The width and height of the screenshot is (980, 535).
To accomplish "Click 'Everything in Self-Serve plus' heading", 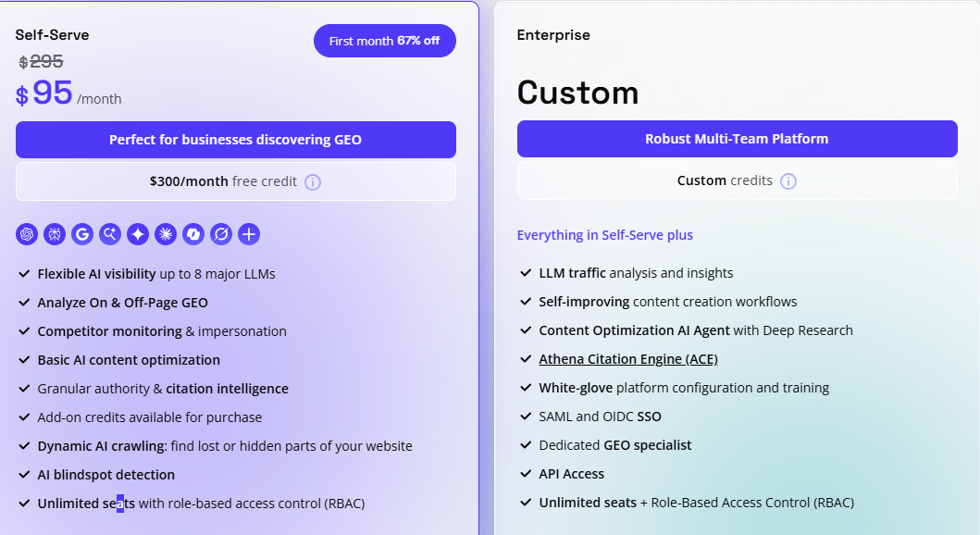I will point(604,235).
